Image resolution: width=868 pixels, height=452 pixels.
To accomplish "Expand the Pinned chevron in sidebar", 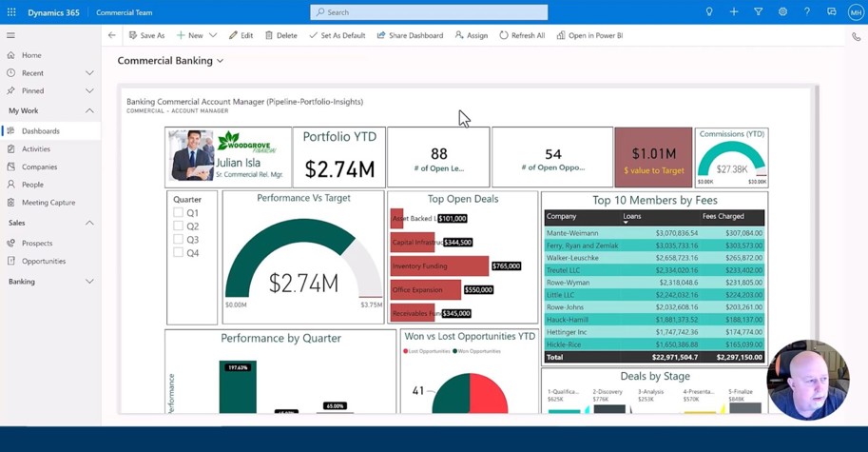I will pos(89,90).
